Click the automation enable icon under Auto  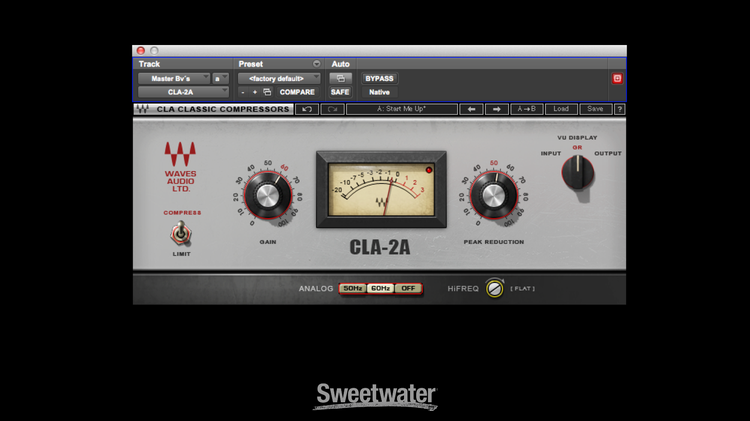coord(340,78)
